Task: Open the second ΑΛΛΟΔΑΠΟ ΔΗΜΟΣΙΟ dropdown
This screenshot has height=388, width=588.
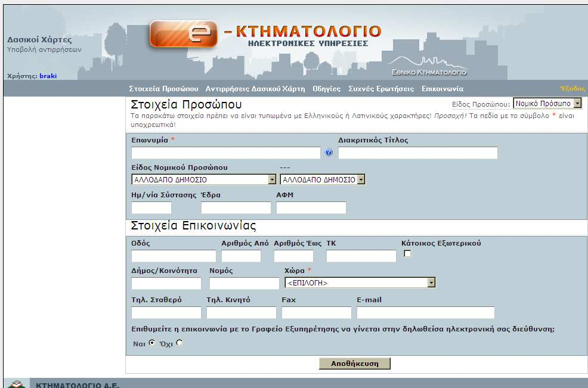Action: (x=323, y=179)
